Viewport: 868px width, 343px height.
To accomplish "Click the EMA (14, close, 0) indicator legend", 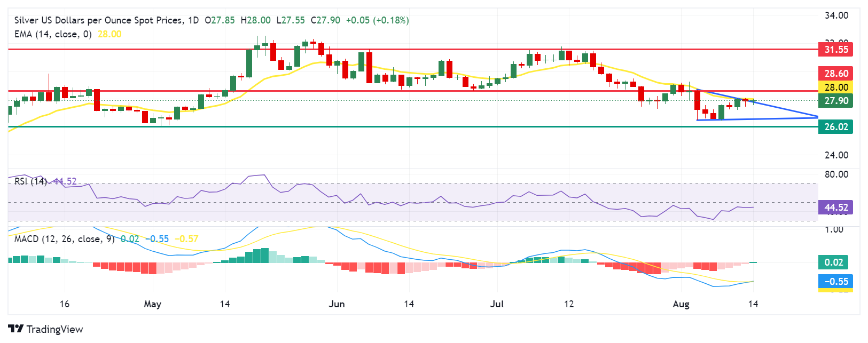I will 53,34.
